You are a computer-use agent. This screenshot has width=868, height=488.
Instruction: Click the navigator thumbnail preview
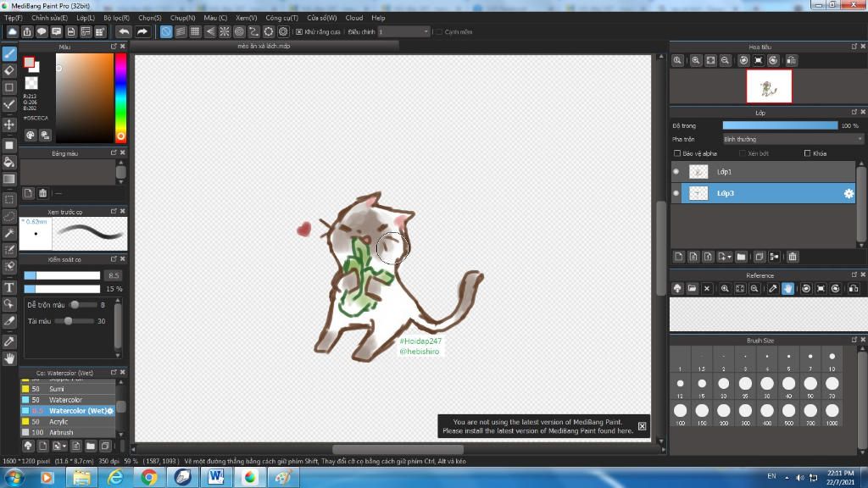click(769, 86)
